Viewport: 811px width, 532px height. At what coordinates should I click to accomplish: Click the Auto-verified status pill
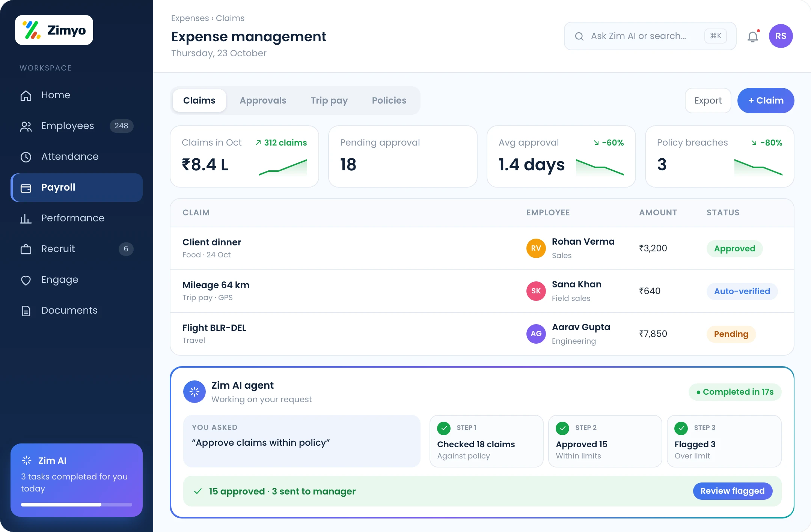coord(742,291)
